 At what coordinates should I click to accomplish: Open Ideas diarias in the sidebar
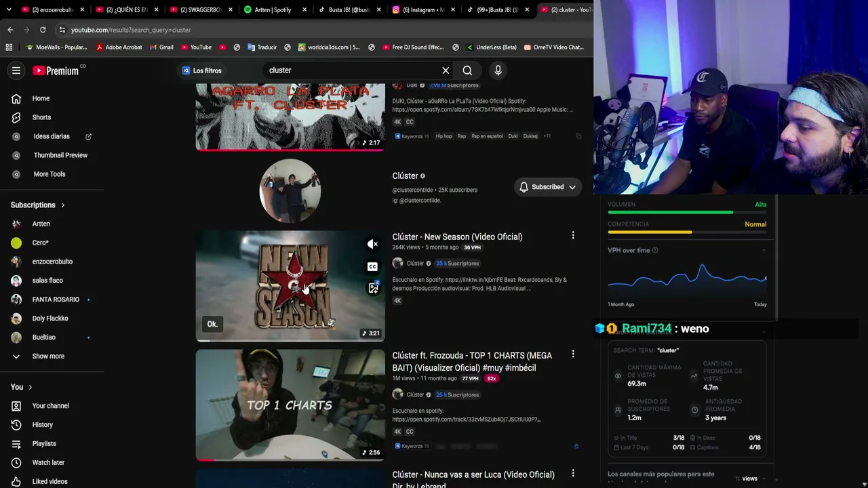(52, 136)
